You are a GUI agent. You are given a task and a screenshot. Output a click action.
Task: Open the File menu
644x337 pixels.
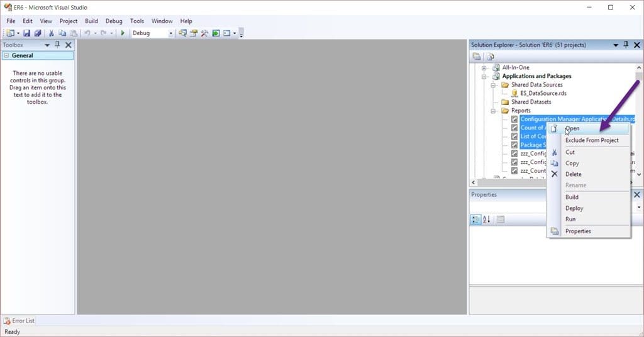[x=11, y=21]
